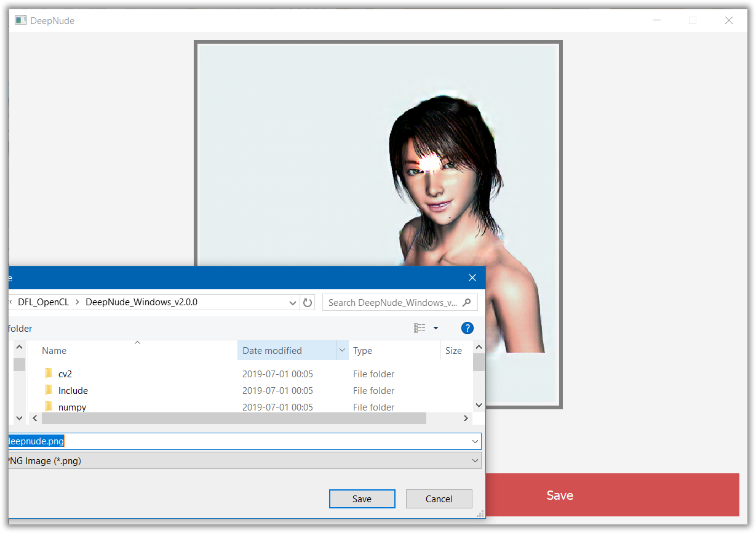Image resolution: width=756 pixels, height=533 pixels.
Task: Close the save file dialog
Action: click(x=472, y=278)
